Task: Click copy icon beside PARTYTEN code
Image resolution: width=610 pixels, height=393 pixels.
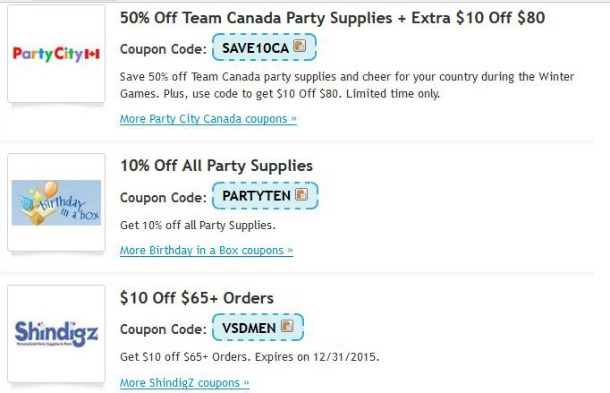Action: 301,194
